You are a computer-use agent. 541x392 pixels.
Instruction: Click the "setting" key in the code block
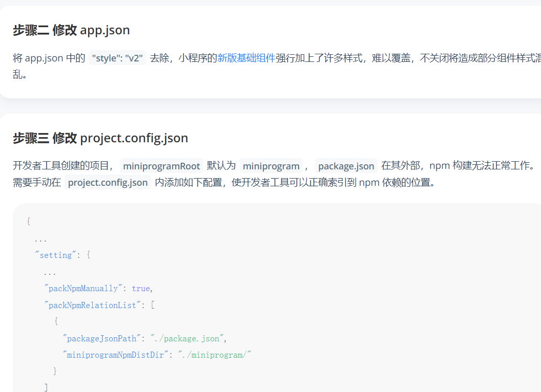coord(55,255)
